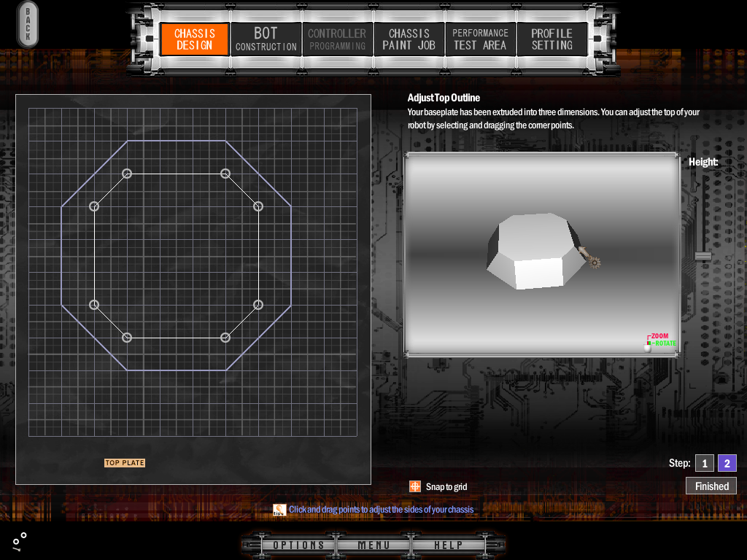Click the Top Plate label
This screenshot has height=560, width=747.
(x=125, y=463)
